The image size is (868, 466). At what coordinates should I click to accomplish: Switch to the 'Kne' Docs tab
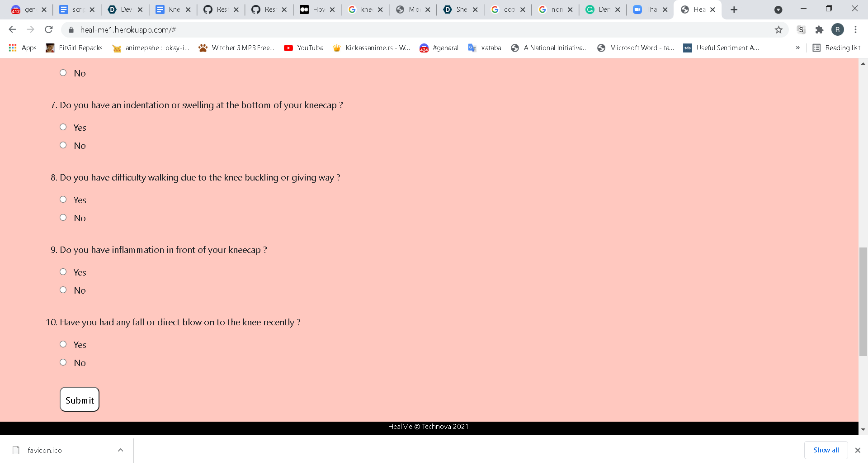[173, 10]
